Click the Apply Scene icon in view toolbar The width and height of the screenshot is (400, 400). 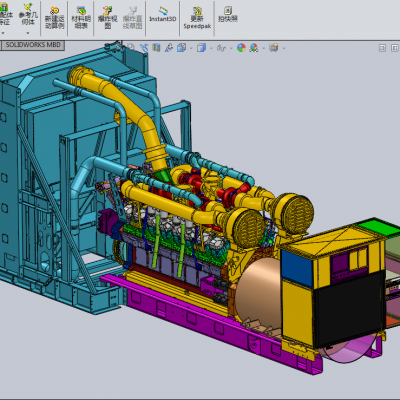(254, 48)
